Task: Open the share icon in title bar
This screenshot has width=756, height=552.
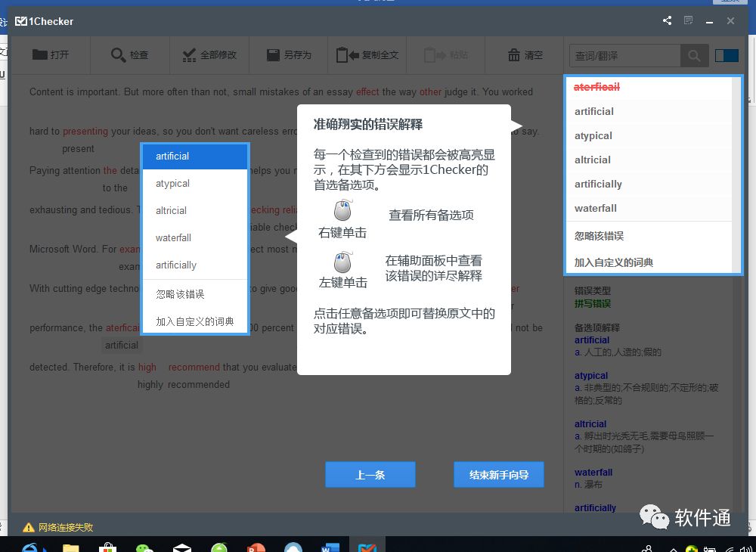Action: pos(668,20)
